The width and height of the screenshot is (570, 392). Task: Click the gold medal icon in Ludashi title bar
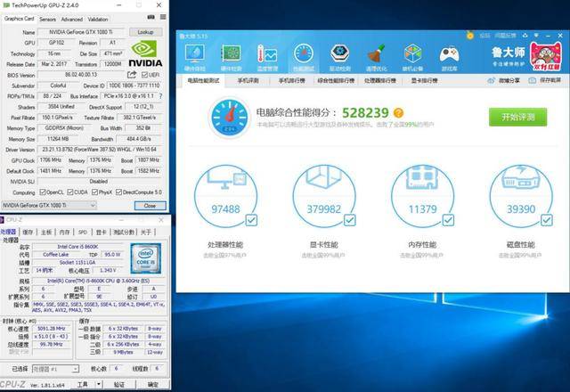pyautogui.click(x=470, y=36)
